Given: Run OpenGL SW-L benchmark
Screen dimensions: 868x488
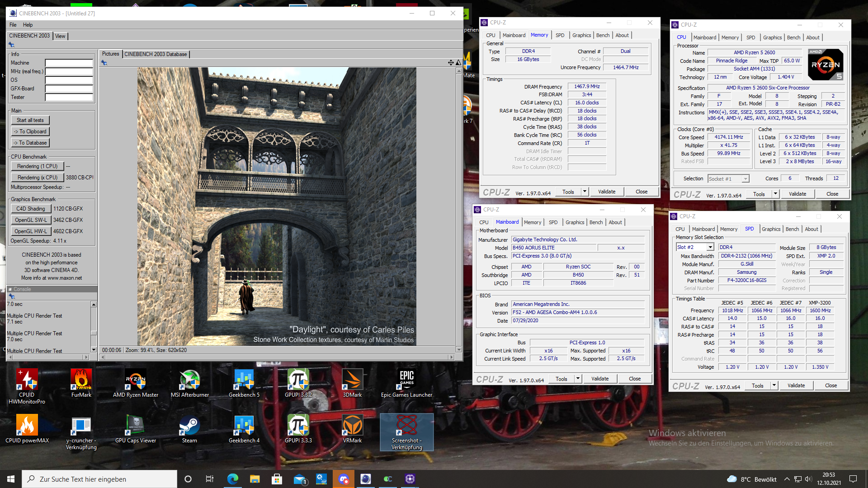Looking at the screenshot, I should (31, 220).
